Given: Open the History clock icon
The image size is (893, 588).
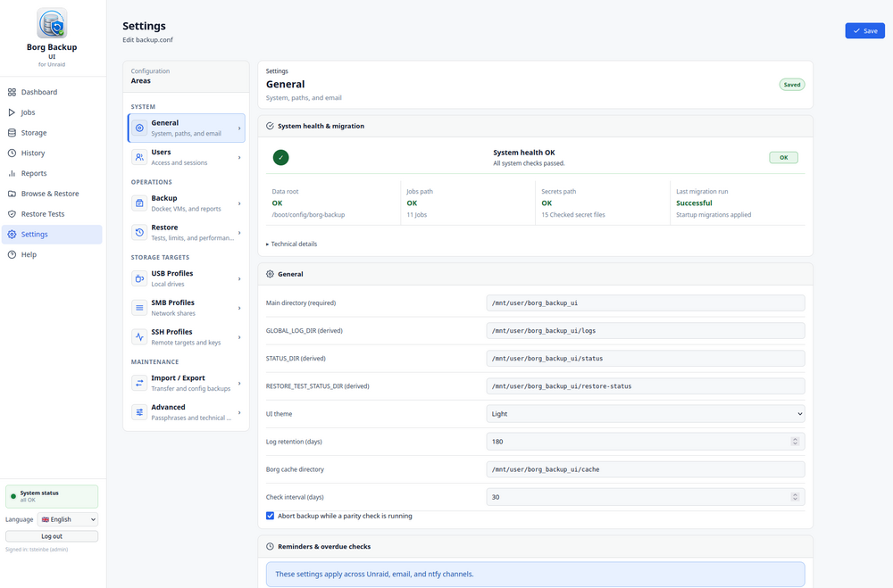Looking at the screenshot, I should pos(12,153).
